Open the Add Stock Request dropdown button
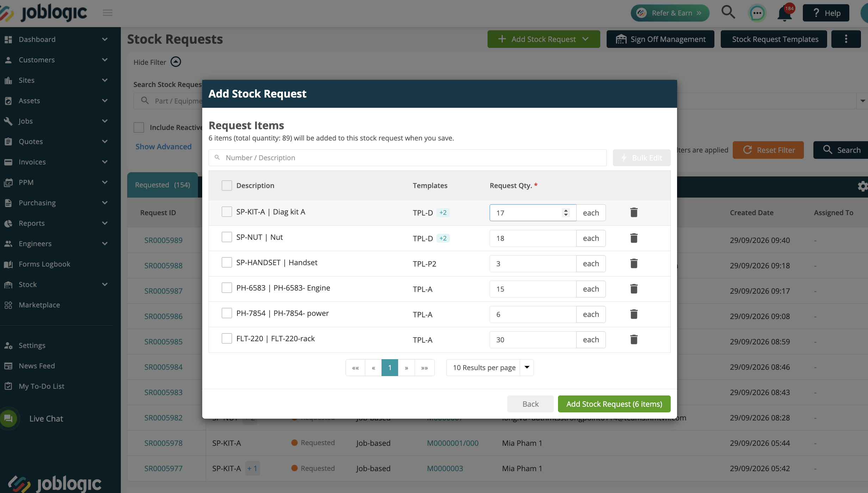The image size is (868, 493). coord(544,39)
